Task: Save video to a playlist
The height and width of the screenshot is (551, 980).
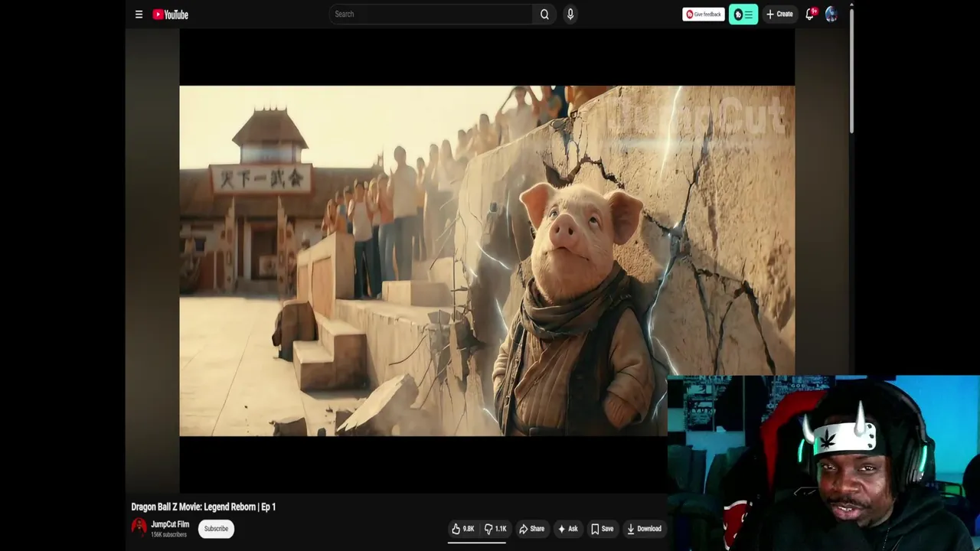Action: coord(602,529)
